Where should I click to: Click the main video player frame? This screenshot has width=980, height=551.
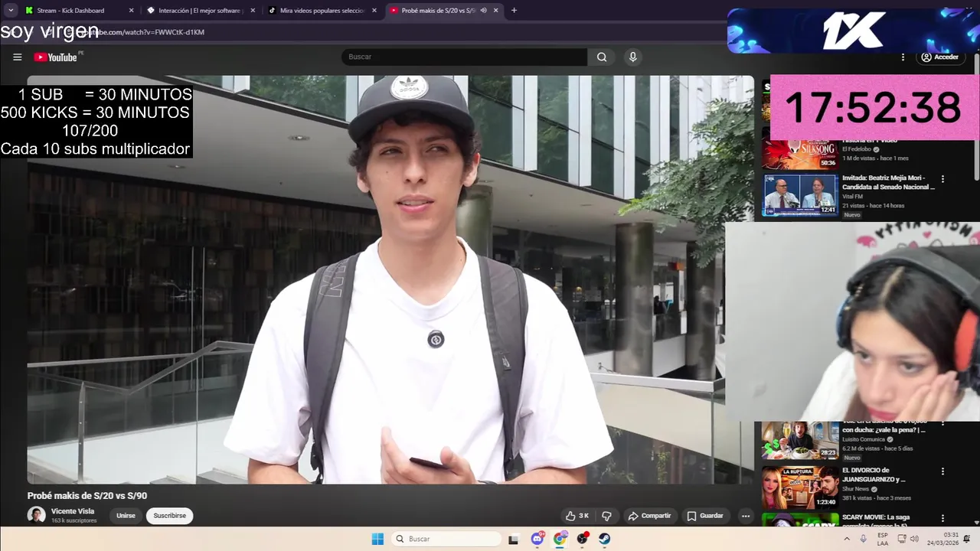pos(390,279)
